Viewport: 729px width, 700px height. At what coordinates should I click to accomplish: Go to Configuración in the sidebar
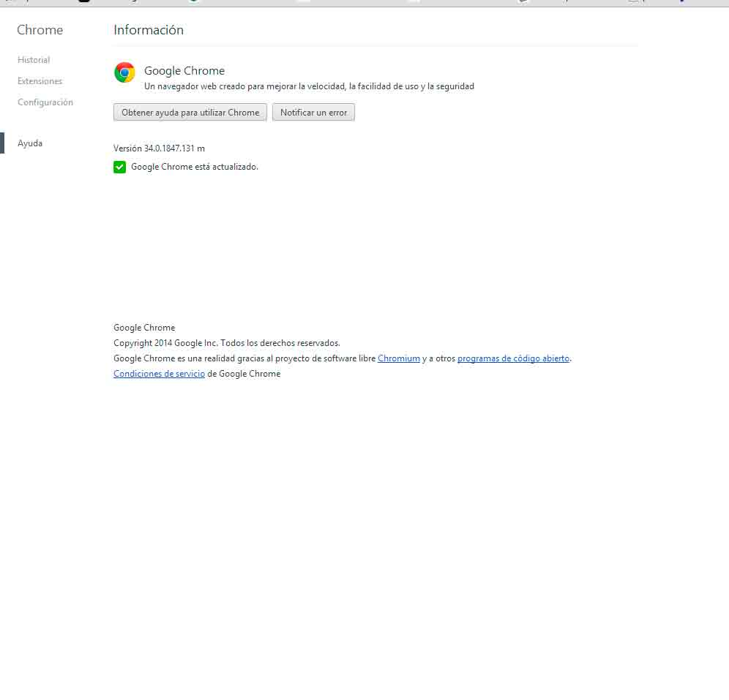pos(45,102)
